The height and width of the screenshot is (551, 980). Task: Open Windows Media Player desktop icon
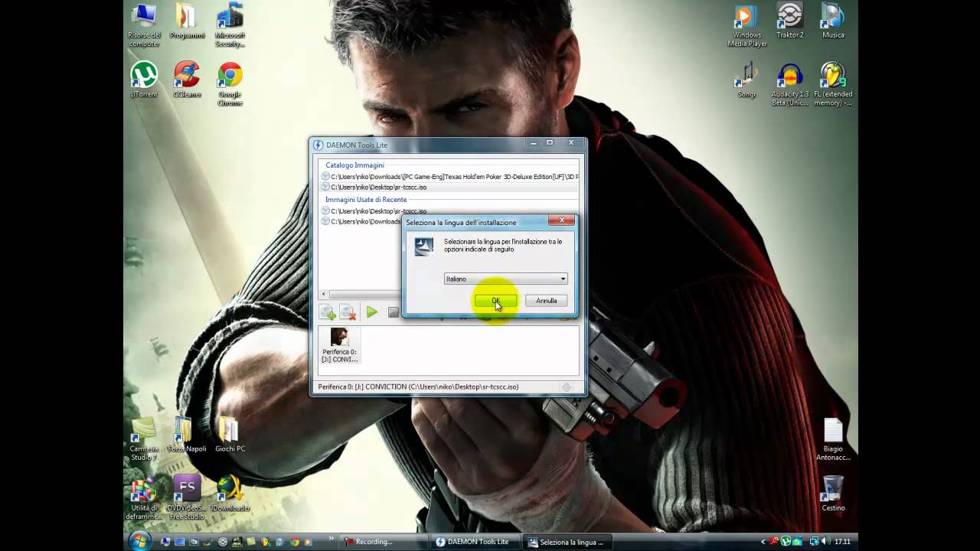tap(746, 25)
